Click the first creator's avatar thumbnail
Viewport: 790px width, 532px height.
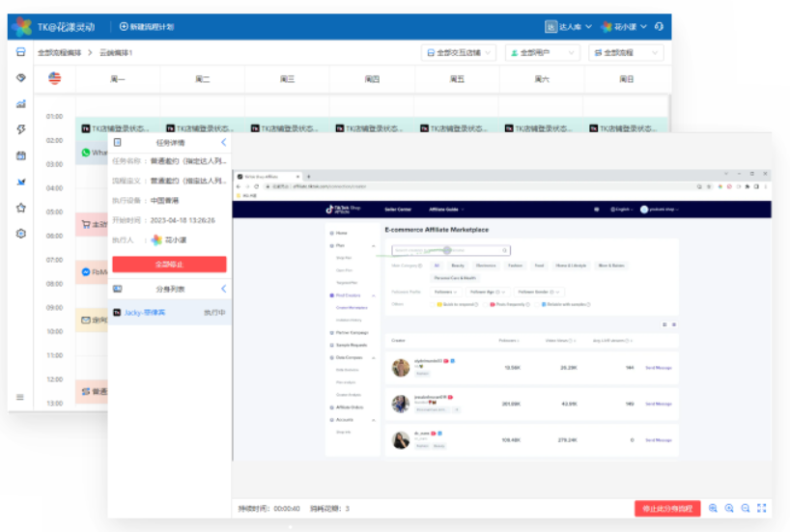point(401,368)
